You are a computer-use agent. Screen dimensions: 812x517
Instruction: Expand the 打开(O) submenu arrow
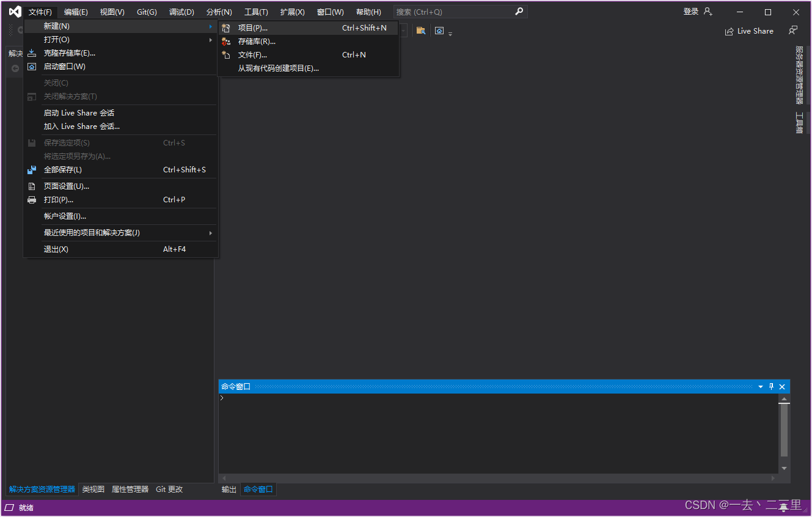tap(211, 40)
